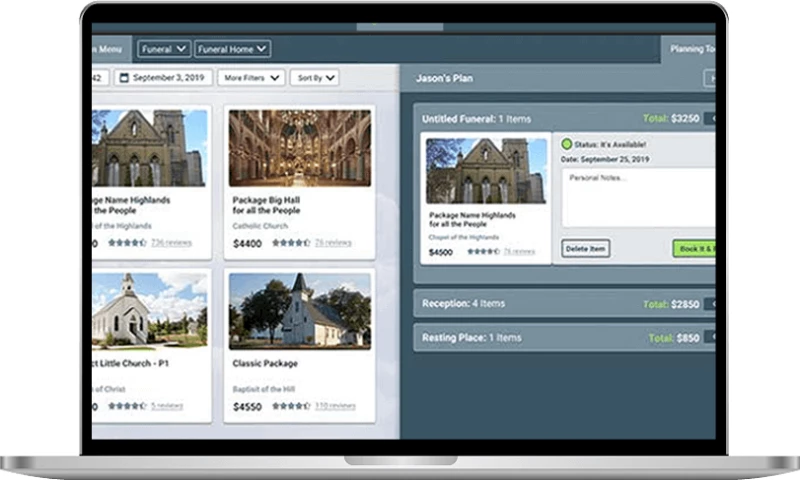Click star rating in Jason's Plan item

tap(483, 252)
